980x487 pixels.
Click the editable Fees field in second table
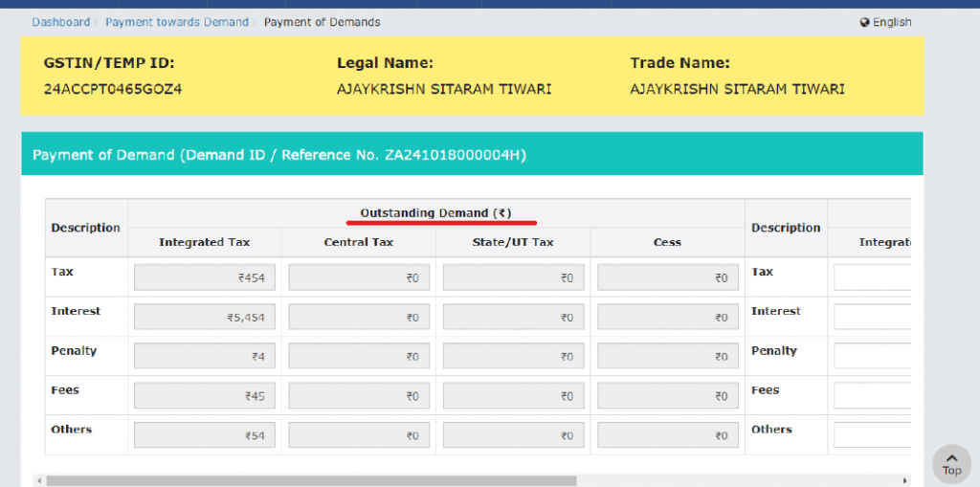coord(873,396)
